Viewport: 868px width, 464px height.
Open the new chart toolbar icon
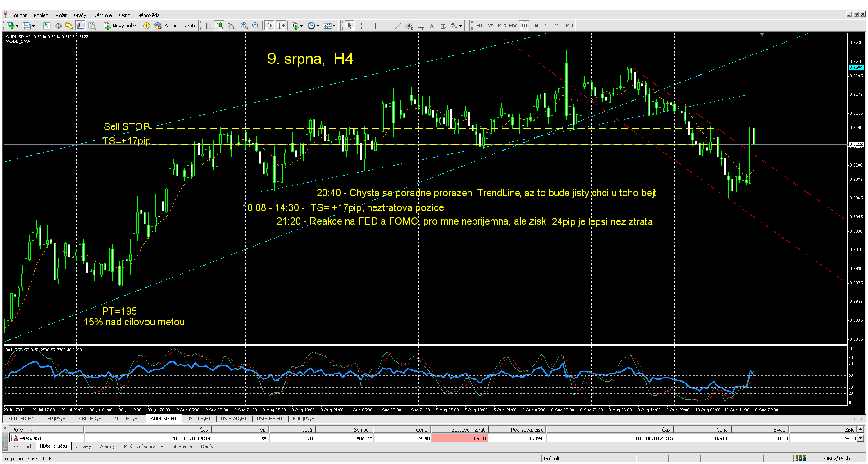10,26
